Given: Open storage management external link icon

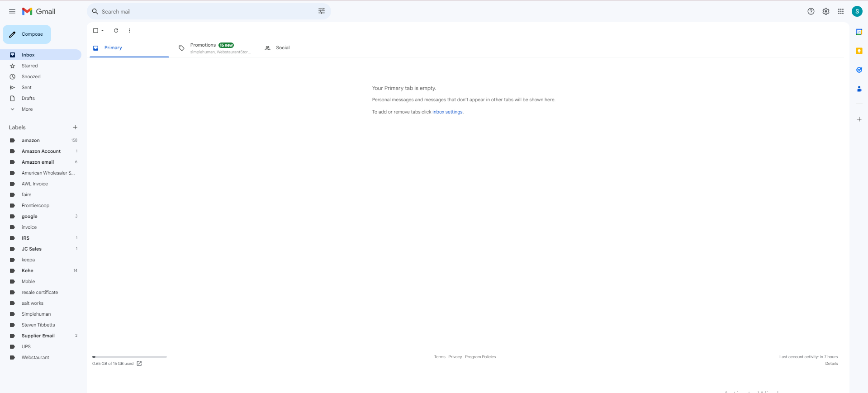Looking at the screenshot, I should coord(139,364).
